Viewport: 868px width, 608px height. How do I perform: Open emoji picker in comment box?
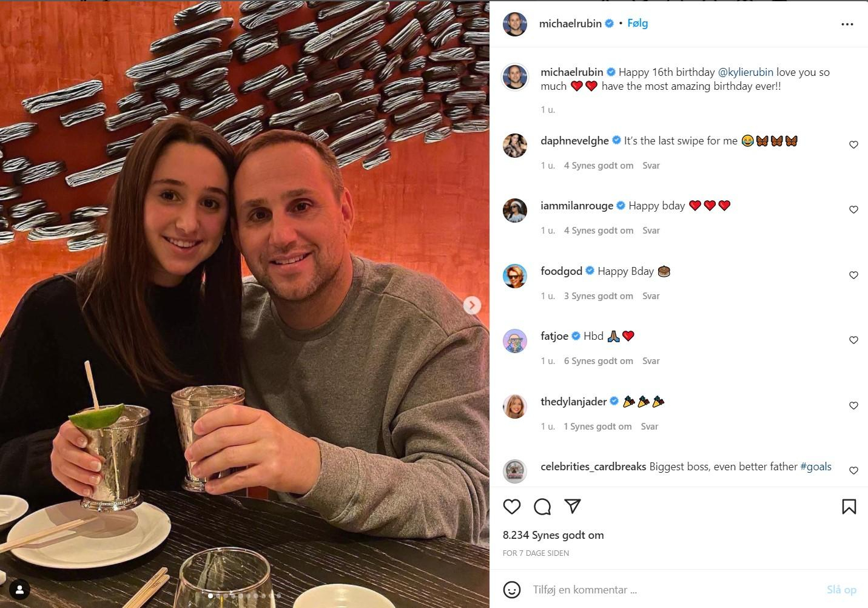(x=512, y=590)
